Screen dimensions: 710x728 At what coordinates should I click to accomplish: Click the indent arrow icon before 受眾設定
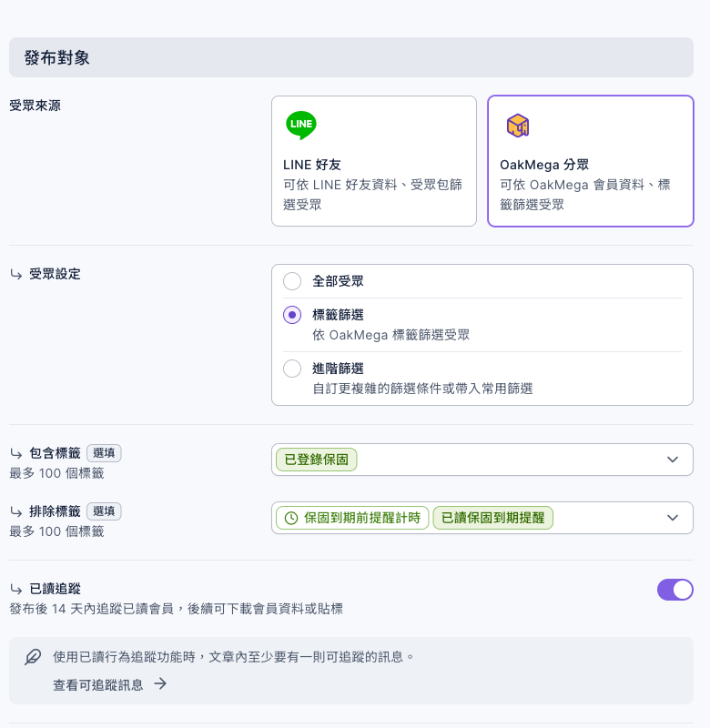point(16,275)
